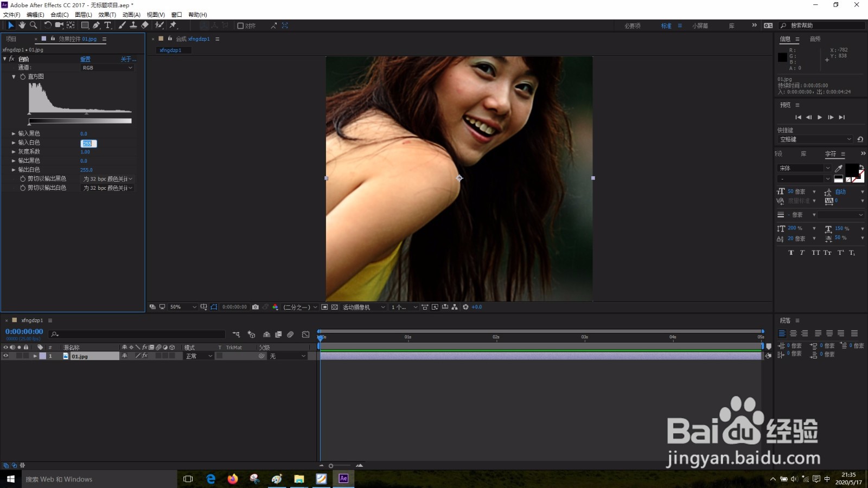Select the Eraser tool
Image resolution: width=868 pixels, height=488 pixels.
[x=145, y=25]
